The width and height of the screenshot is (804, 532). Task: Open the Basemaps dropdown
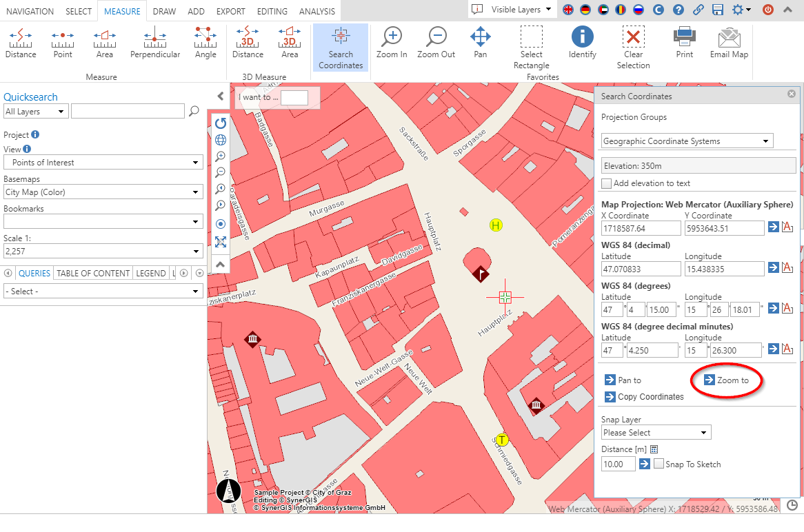[103, 192]
